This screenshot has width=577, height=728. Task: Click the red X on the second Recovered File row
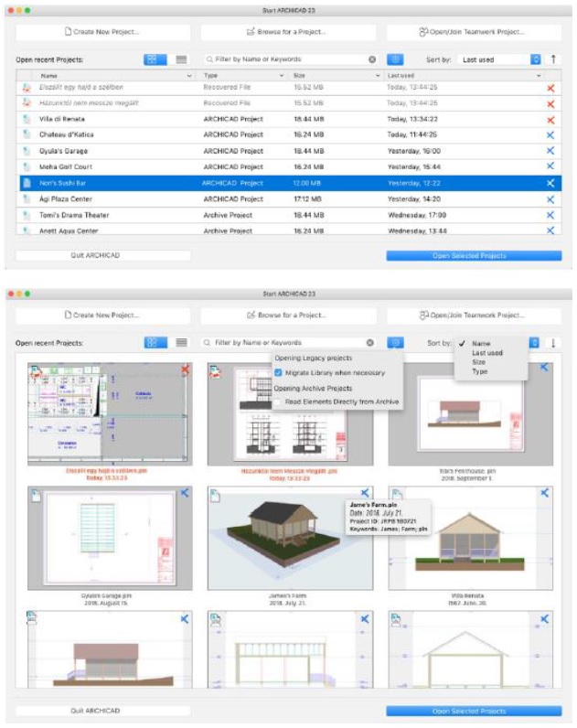(x=550, y=104)
